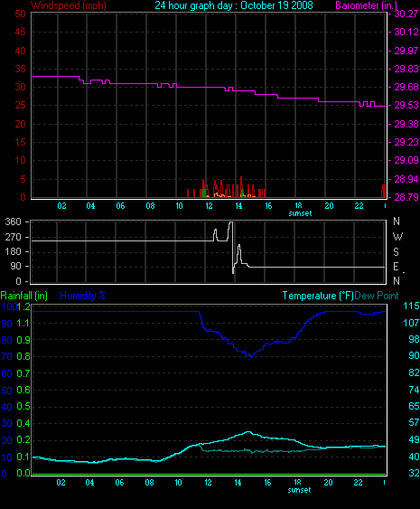Click the 12 hour tick on top graph
This screenshot has width=420, height=509.
[209, 206]
